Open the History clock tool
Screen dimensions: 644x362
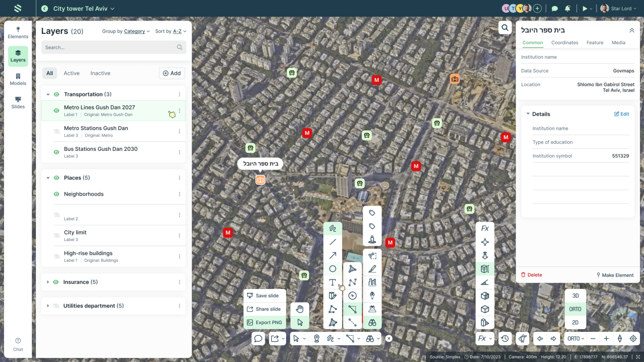click(x=505, y=339)
